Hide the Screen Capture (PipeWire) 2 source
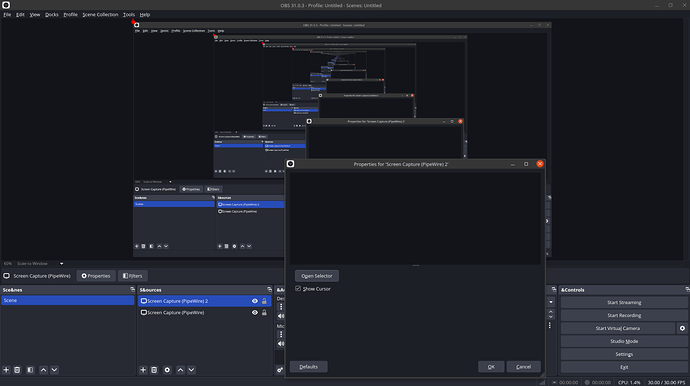This screenshot has height=386, width=690. pyautogui.click(x=254, y=301)
